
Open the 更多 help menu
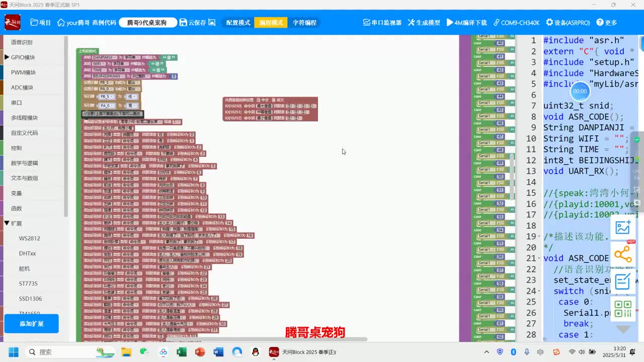[x=607, y=23]
